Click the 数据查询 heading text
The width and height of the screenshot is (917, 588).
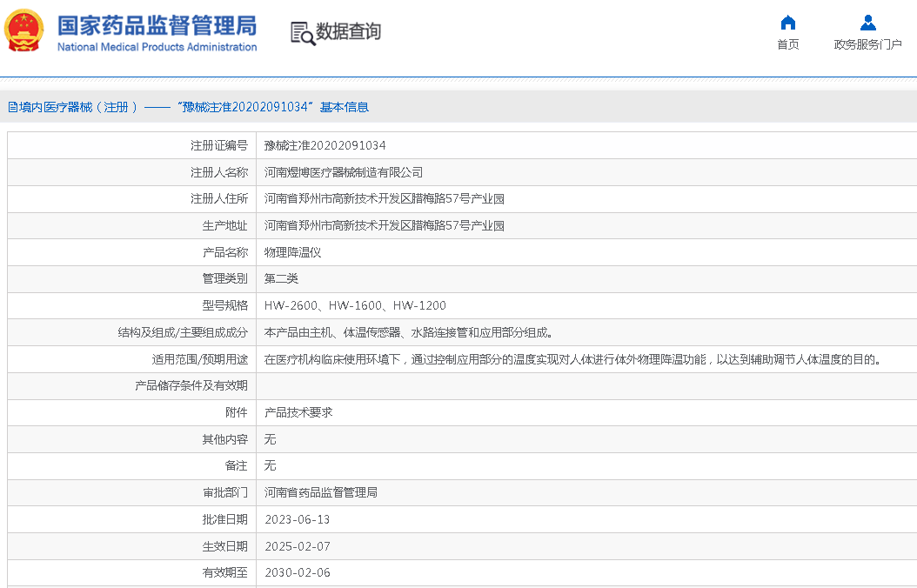coord(348,32)
